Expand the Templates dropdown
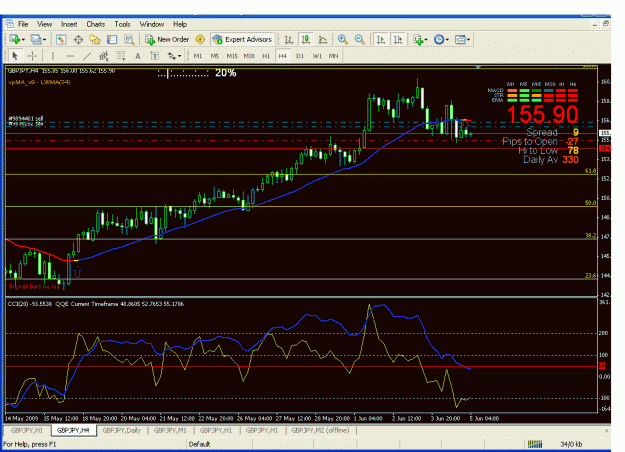This screenshot has height=452, width=625. coord(462,39)
